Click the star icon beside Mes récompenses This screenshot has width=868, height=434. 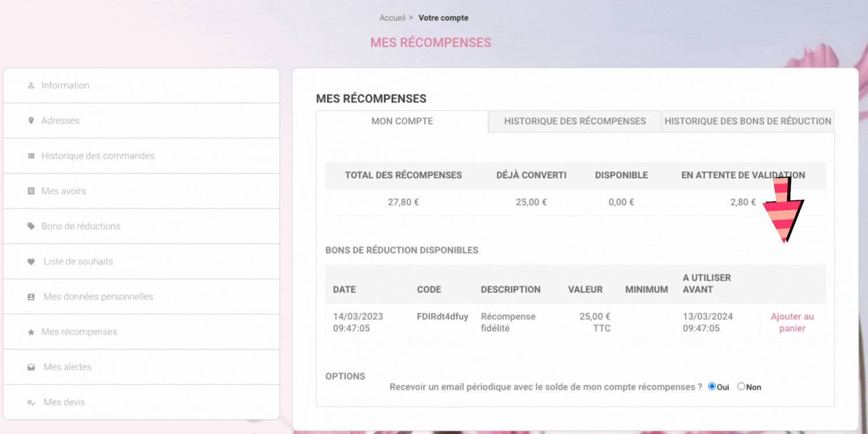(31, 332)
